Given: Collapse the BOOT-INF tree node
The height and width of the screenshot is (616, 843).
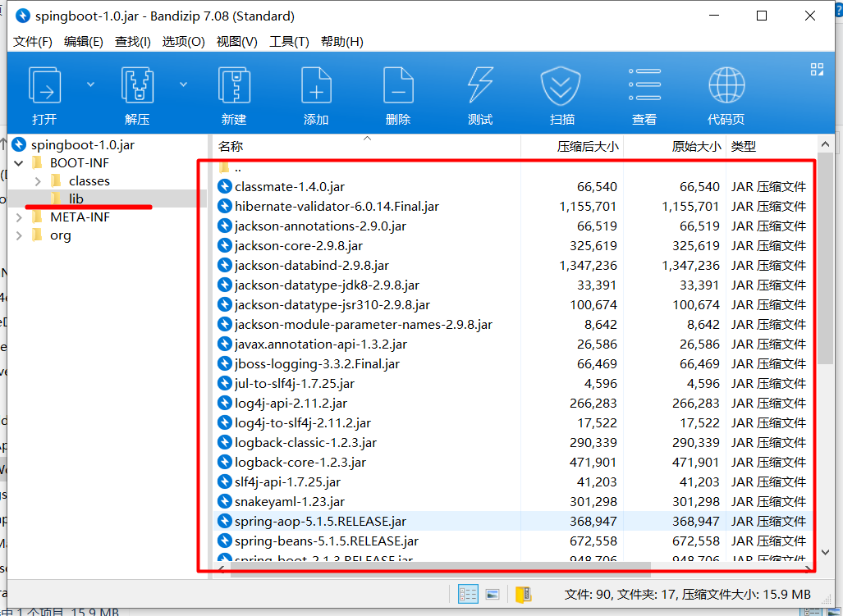Looking at the screenshot, I should (x=19, y=162).
